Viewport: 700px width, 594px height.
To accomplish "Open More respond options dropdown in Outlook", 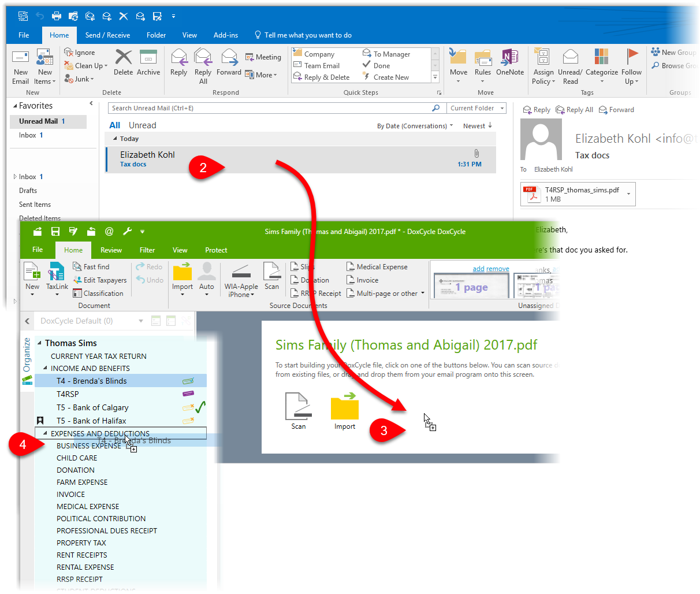I will 261,75.
